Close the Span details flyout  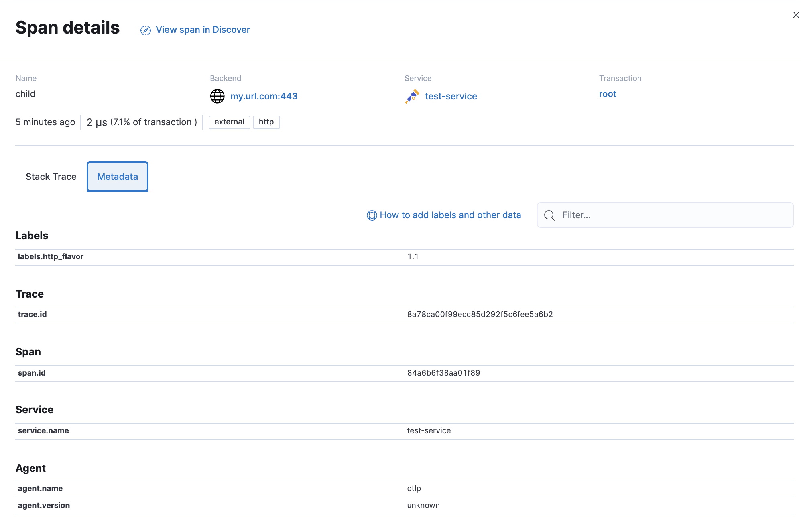[796, 15]
